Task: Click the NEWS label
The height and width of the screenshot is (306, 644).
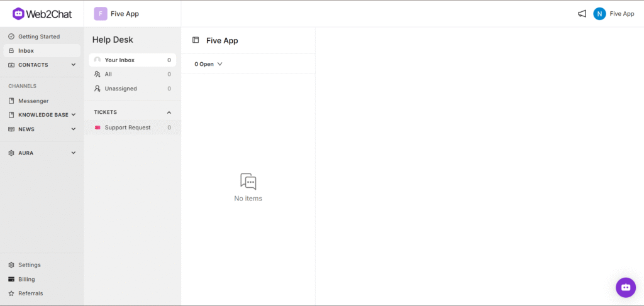Action: point(26,129)
